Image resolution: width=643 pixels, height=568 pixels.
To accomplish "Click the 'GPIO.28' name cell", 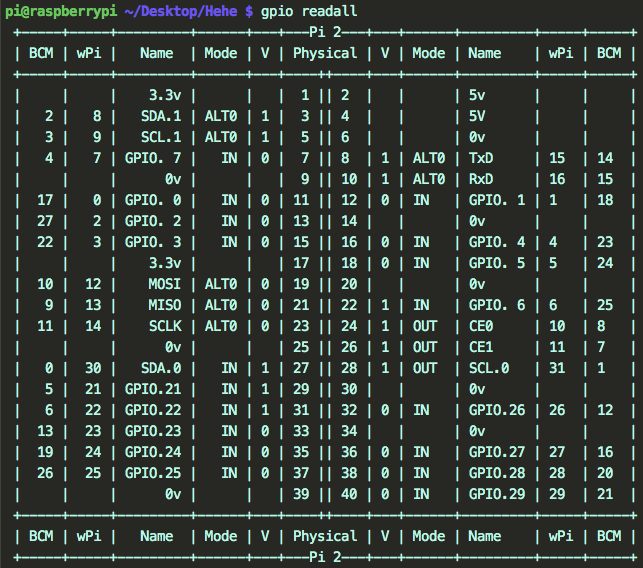I will [497, 473].
